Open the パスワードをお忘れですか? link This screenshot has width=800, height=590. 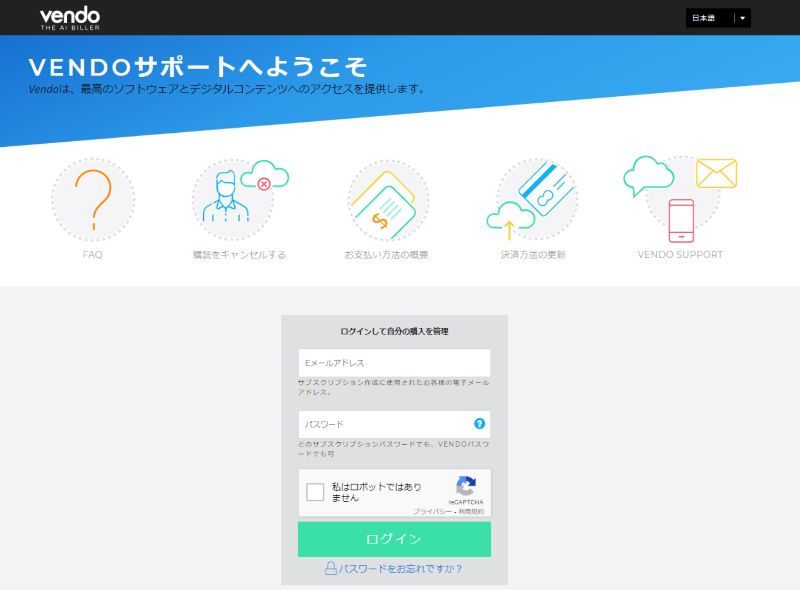tap(401, 569)
